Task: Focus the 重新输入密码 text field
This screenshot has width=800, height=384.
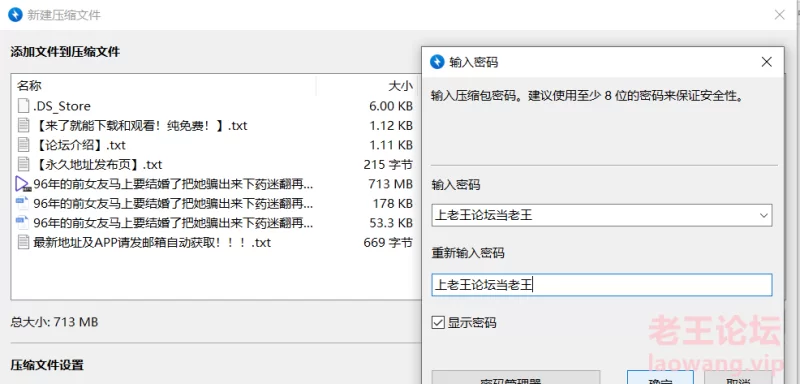Action: coord(602,285)
